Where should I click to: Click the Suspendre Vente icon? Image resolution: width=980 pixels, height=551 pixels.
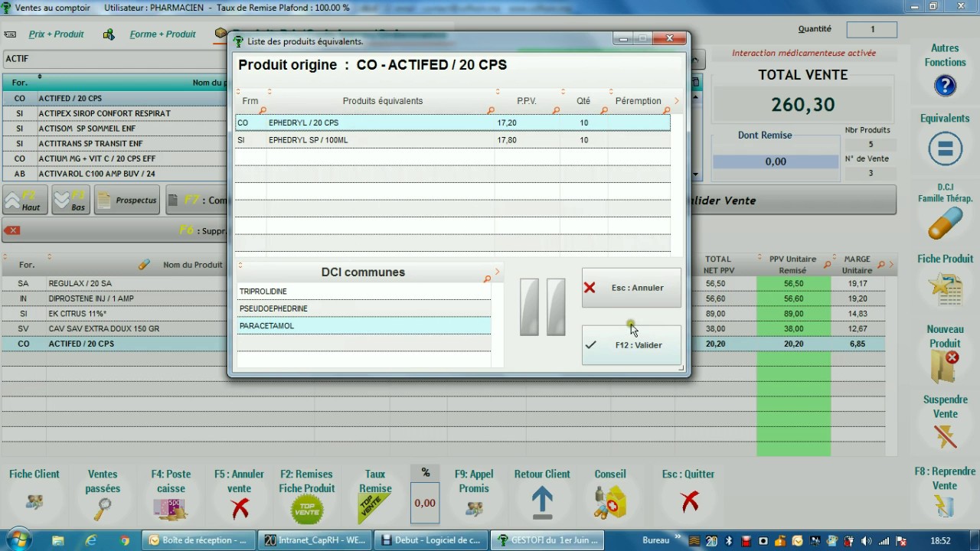945,436
